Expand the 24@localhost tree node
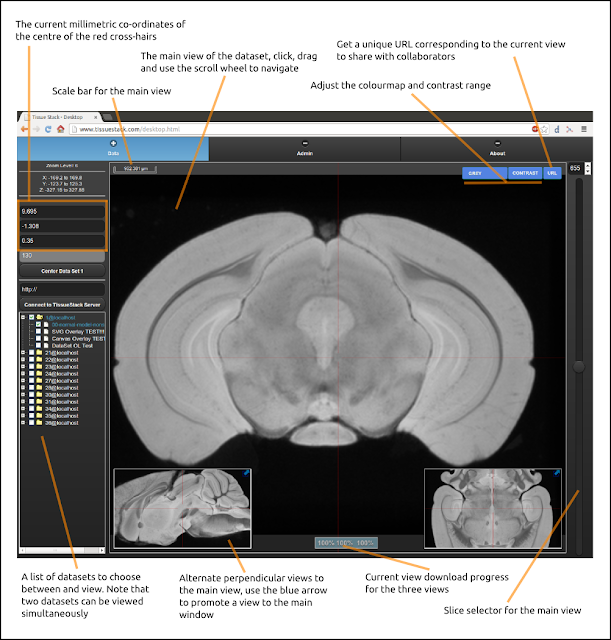This screenshot has height=640, width=611. (23, 373)
